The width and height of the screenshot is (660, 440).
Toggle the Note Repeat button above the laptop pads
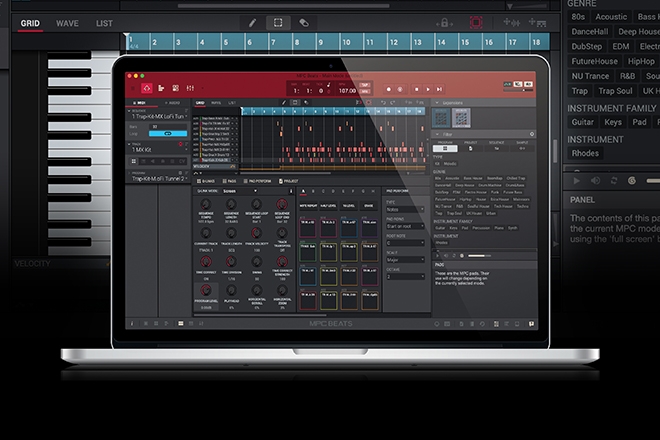pos(308,205)
